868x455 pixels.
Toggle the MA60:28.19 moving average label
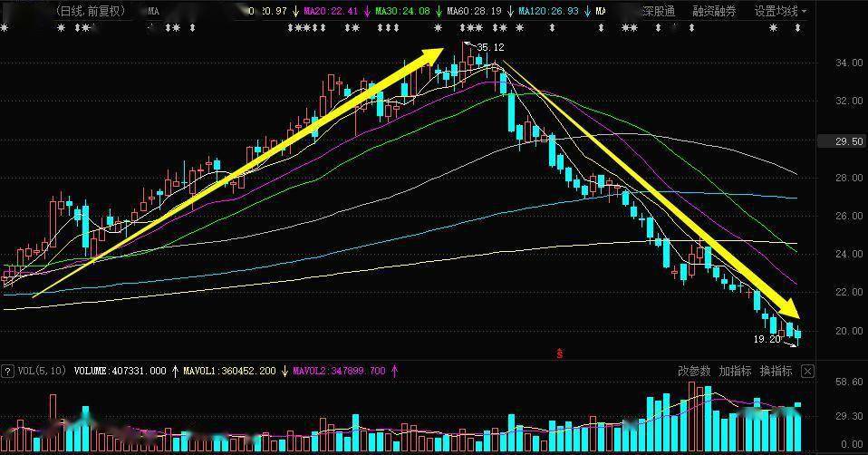coord(476,12)
